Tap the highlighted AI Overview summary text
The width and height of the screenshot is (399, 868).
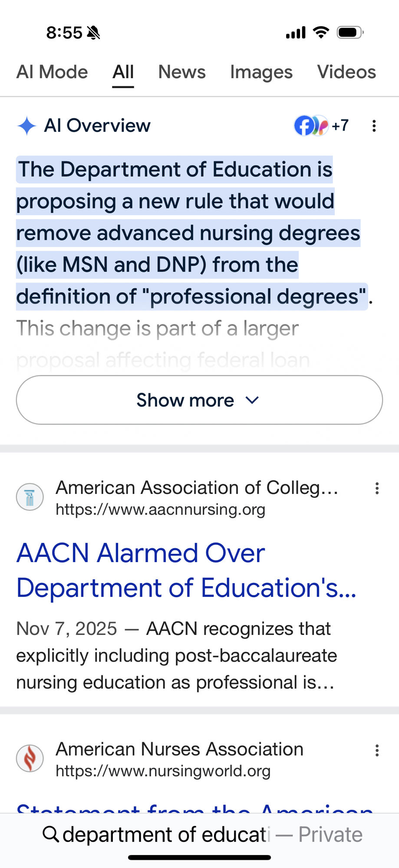point(189,233)
